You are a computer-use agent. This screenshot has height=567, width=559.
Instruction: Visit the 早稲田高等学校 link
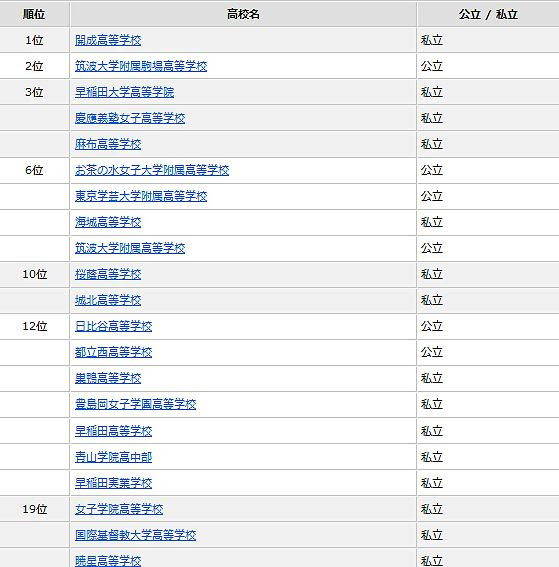point(114,431)
